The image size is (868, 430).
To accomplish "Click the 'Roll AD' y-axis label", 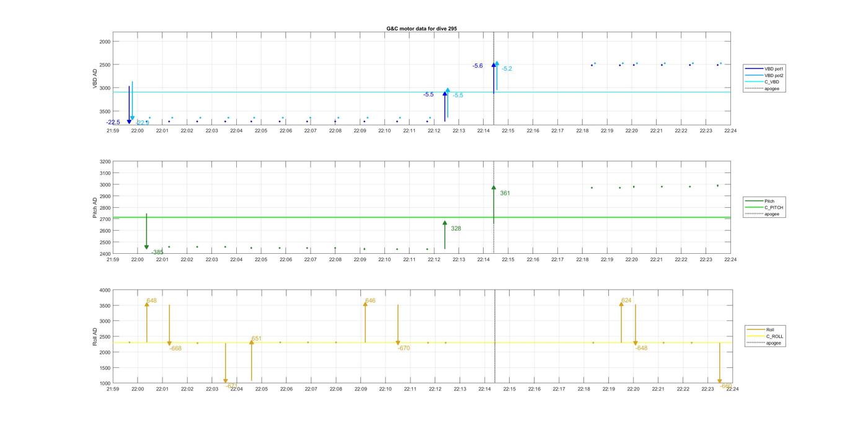I will pos(95,336).
